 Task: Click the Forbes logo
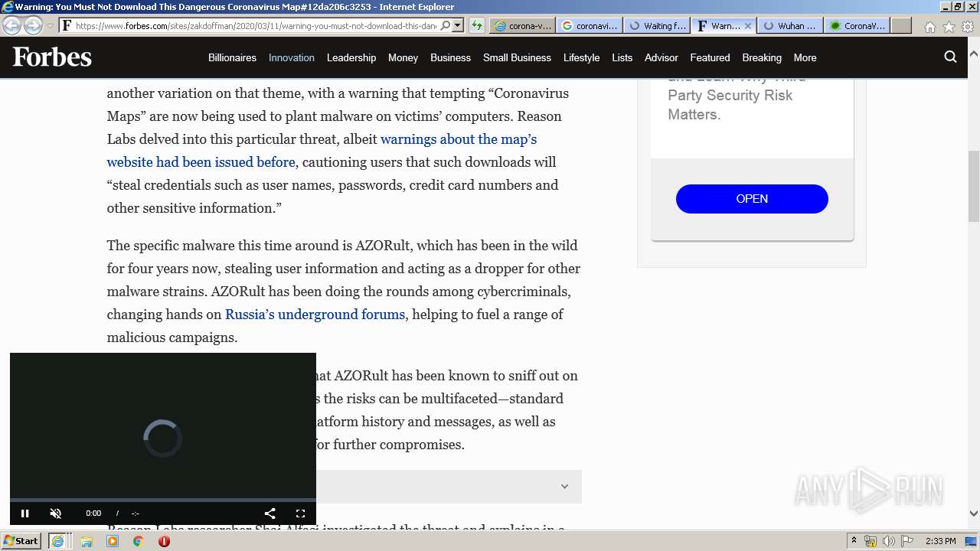click(52, 57)
